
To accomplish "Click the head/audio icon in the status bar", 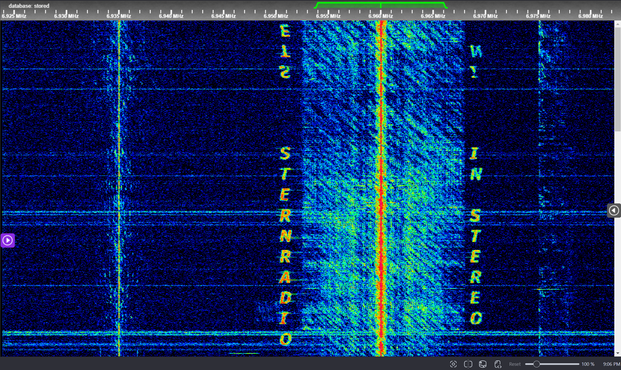I will 498,364.
